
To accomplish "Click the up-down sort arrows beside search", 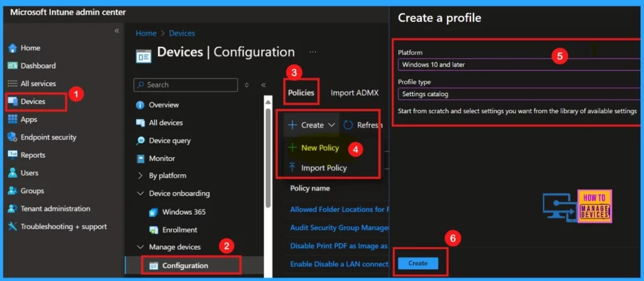I will pyautogui.click(x=247, y=85).
